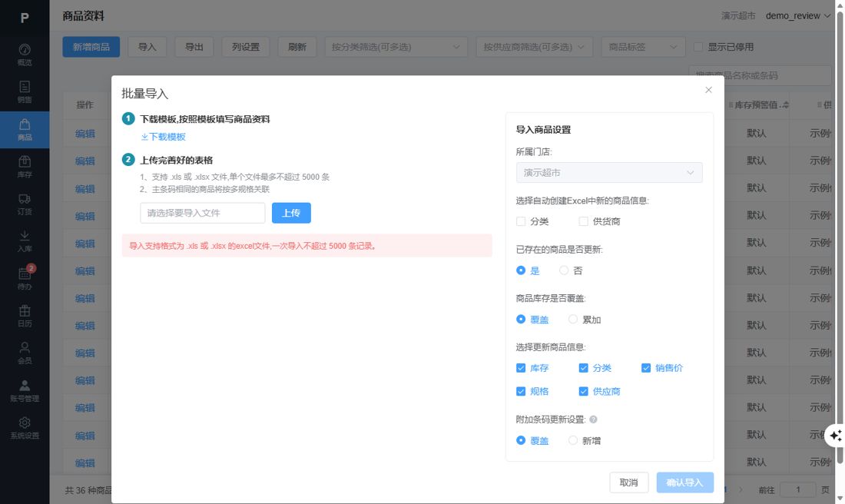Open the 概览 overview sidebar icon
Viewport: 845px width, 504px height.
[x=25, y=55]
